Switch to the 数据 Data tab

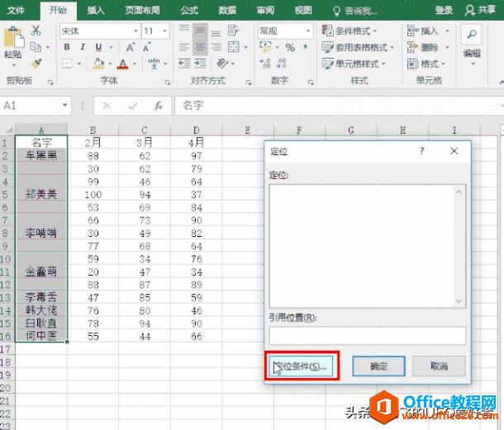227,10
